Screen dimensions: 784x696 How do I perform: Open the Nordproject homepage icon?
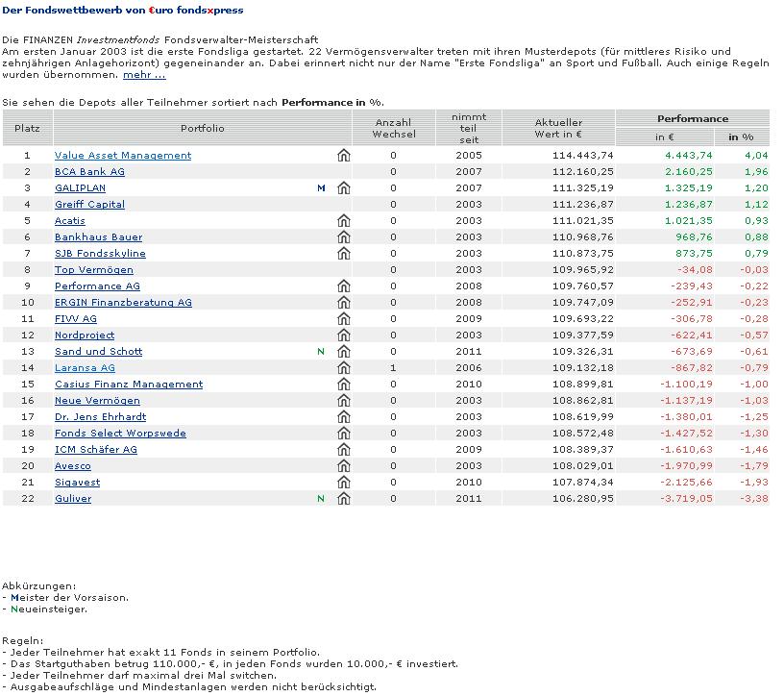[344, 336]
